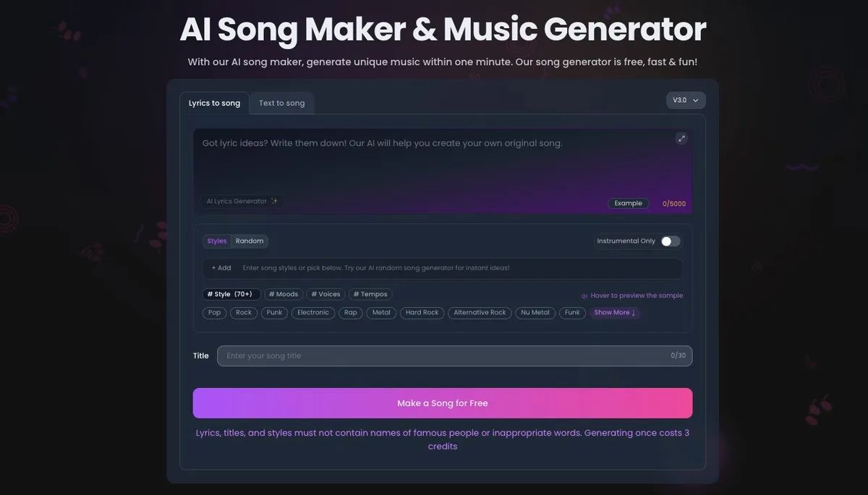Screen dimensions: 868x495
Task: Click the song title input field
Action: 455,356
